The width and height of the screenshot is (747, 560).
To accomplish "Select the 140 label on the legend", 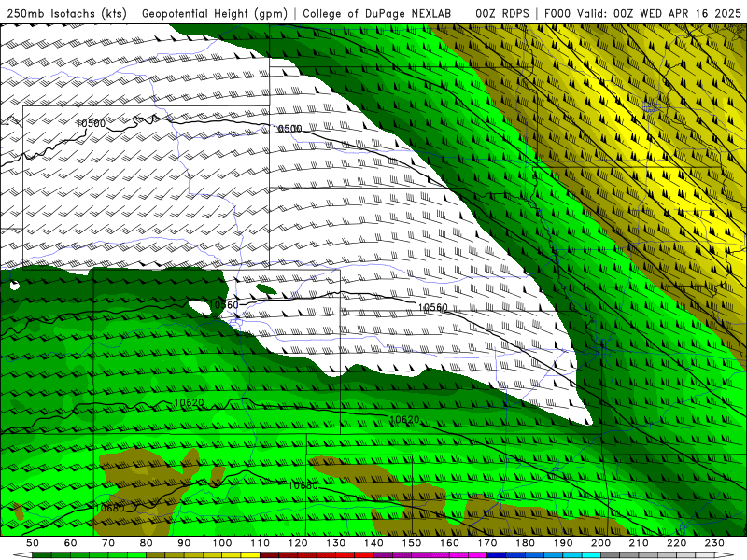I will [374, 543].
